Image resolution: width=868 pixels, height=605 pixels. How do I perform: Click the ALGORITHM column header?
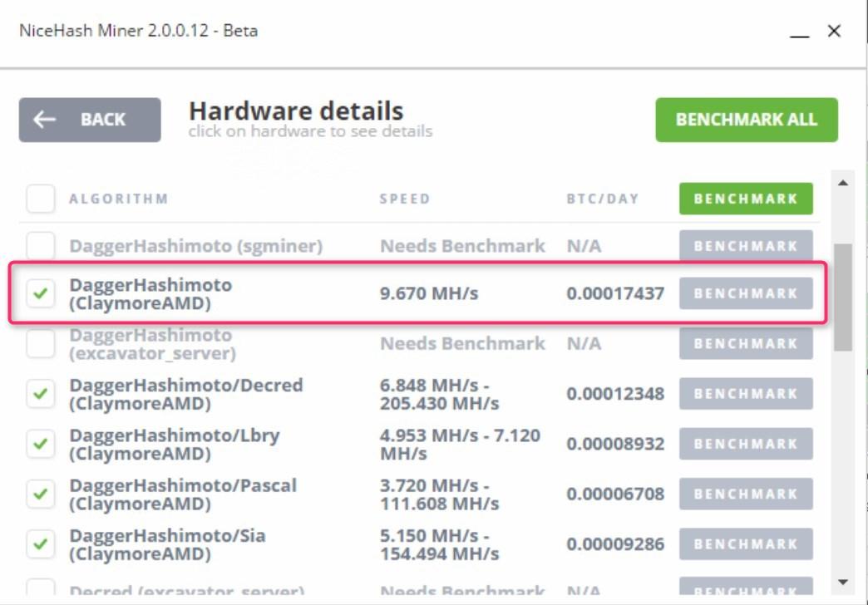tap(118, 199)
